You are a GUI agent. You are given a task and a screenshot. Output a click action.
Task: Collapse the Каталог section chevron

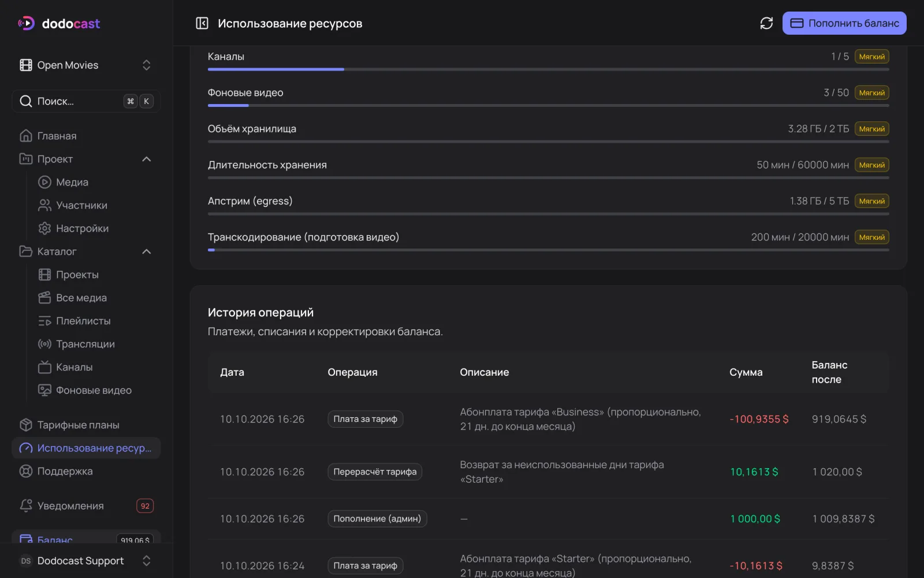pos(147,251)
